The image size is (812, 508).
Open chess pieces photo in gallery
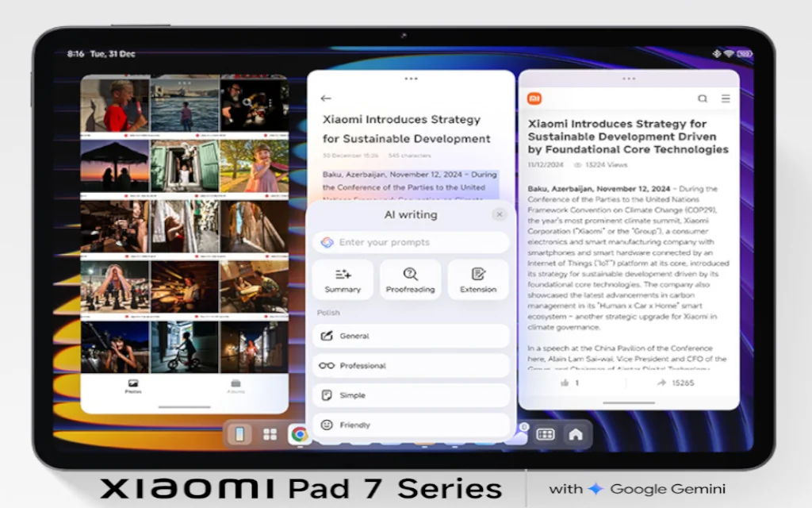point(115,287)
